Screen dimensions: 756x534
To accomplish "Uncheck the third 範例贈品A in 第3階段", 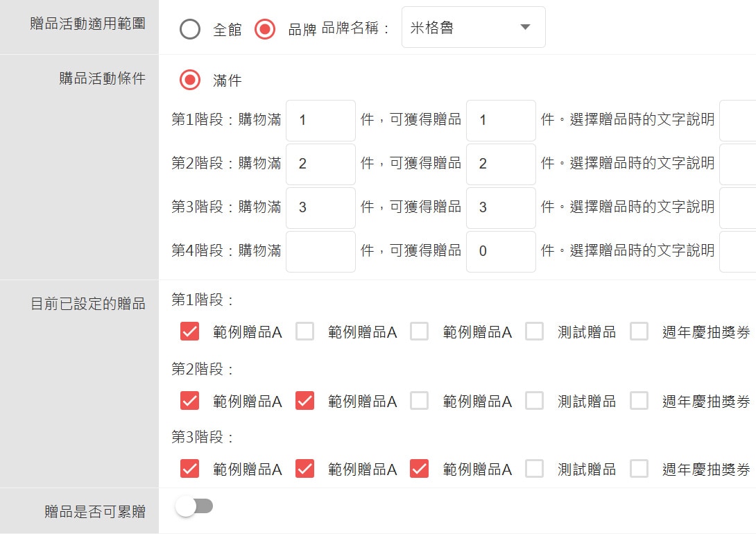I will coord(418,468).
